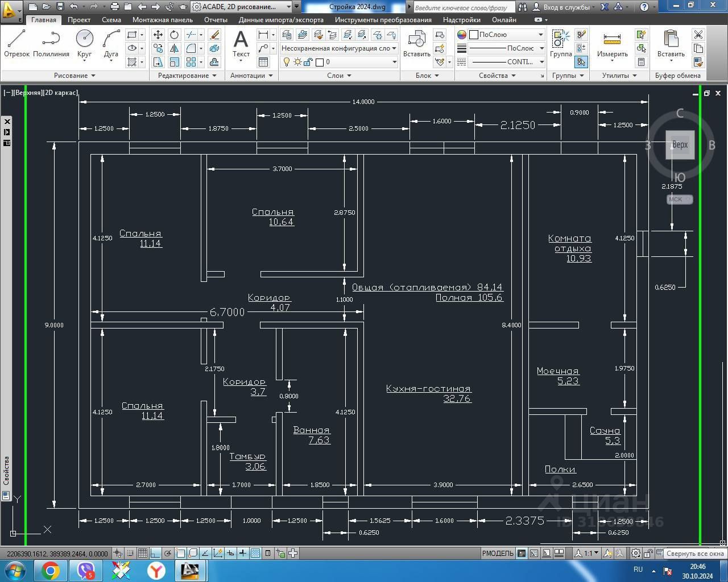Click the Copy objects tool icon
The image size is (728, 582).
(158, 48)
